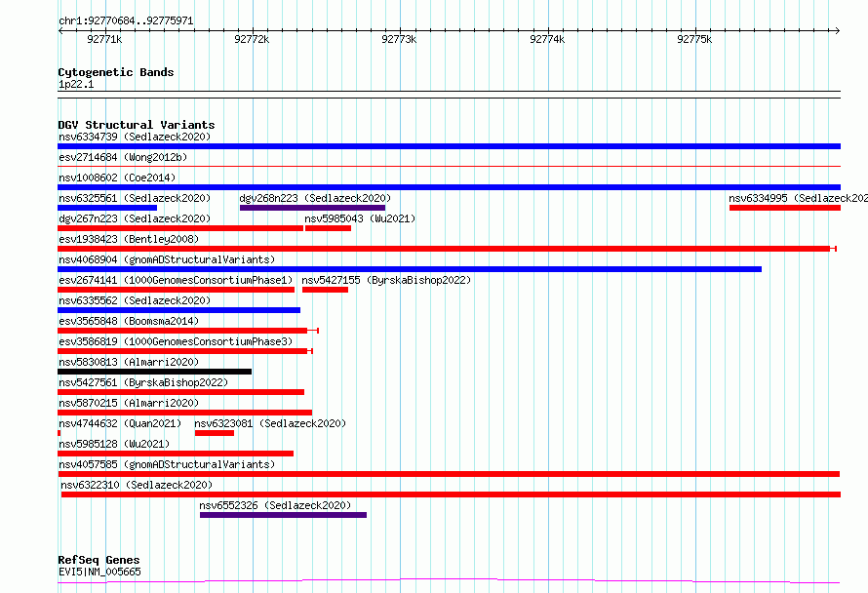Click the thin red esv2714684 variant line

click(449, 166)
